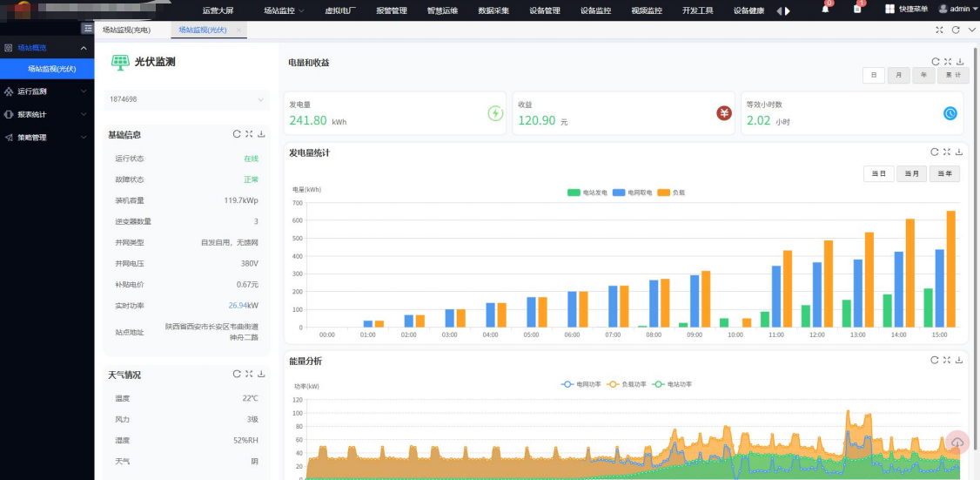Open the 运营大屏 menu

click(x=218, y=10)
